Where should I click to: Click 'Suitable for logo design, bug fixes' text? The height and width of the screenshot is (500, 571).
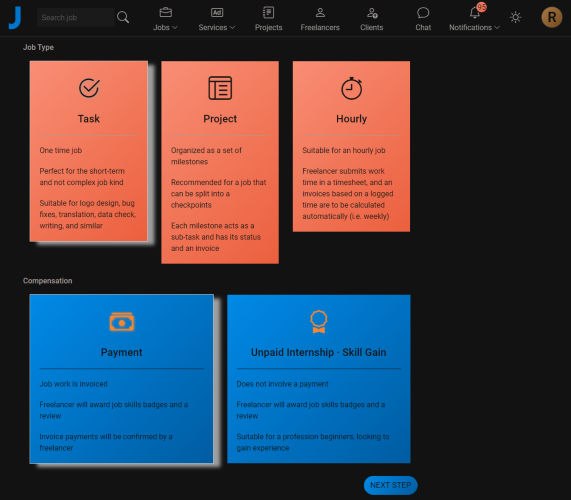(87, 214)
